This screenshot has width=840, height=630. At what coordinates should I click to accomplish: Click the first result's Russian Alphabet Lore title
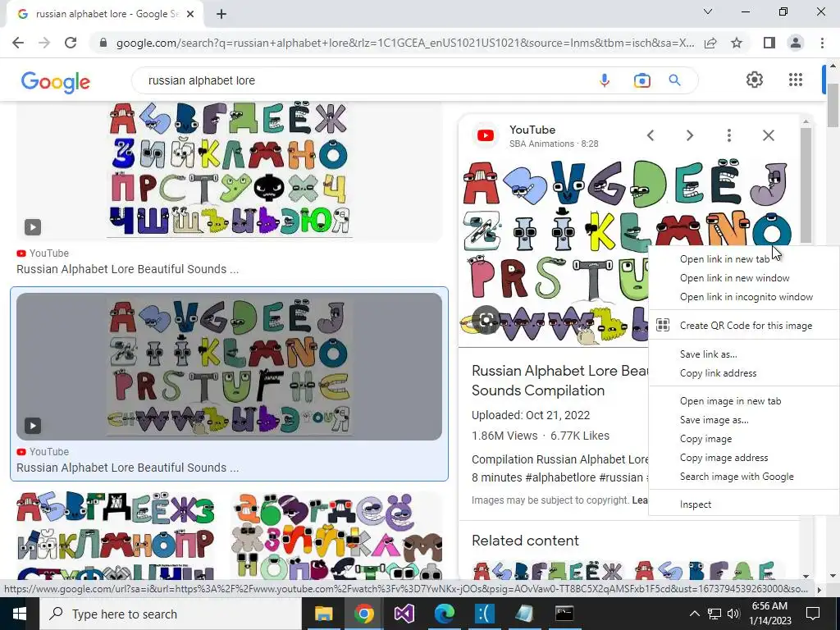click(x=127, y=269)
